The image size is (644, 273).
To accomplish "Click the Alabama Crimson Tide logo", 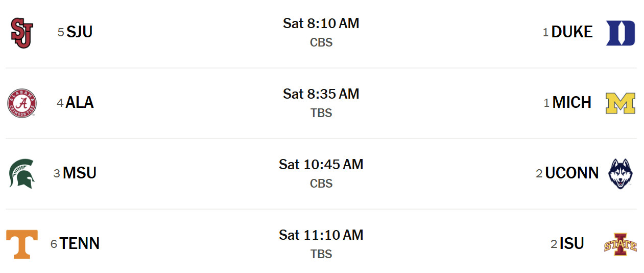I will pos(21,103).
